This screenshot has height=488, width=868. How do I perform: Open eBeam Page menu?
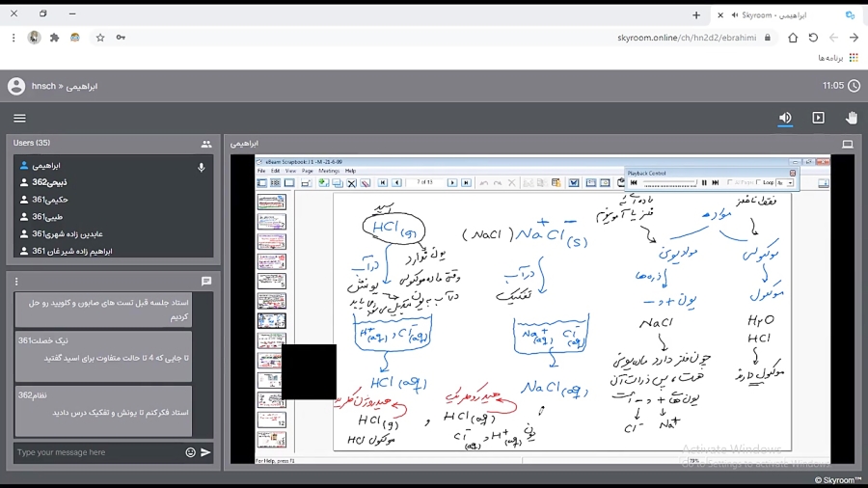click(308, 171)
